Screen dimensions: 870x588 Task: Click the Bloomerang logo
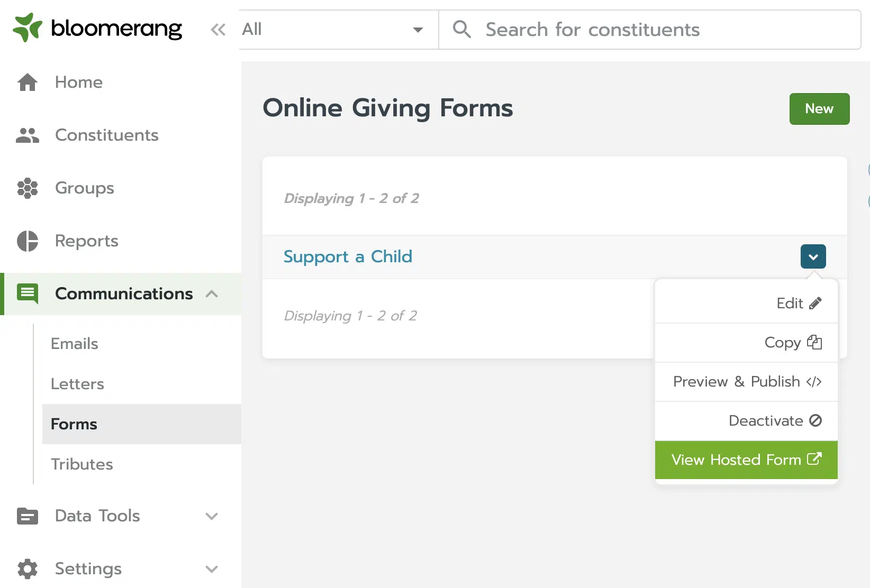click(x=97, y=28)
